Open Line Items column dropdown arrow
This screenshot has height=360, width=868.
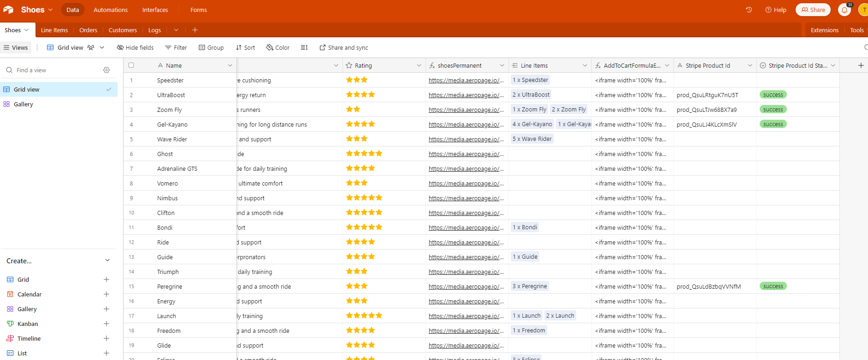585,65
